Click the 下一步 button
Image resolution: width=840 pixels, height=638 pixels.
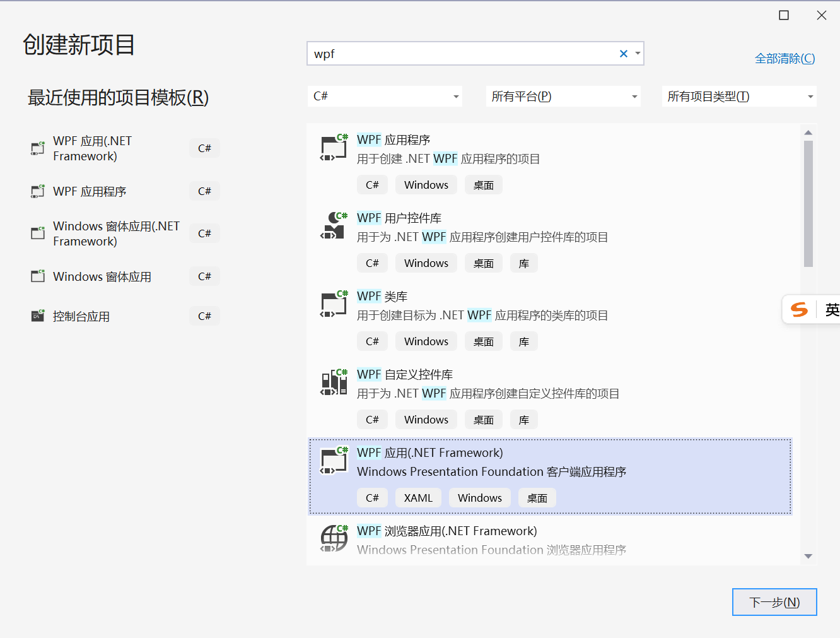point(774,602)
